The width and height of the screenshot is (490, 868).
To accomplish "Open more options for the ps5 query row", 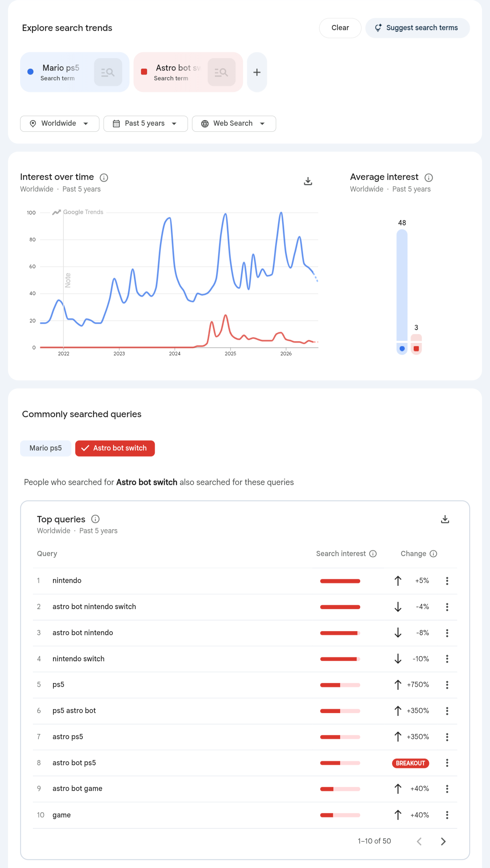I will pos(447,685).
